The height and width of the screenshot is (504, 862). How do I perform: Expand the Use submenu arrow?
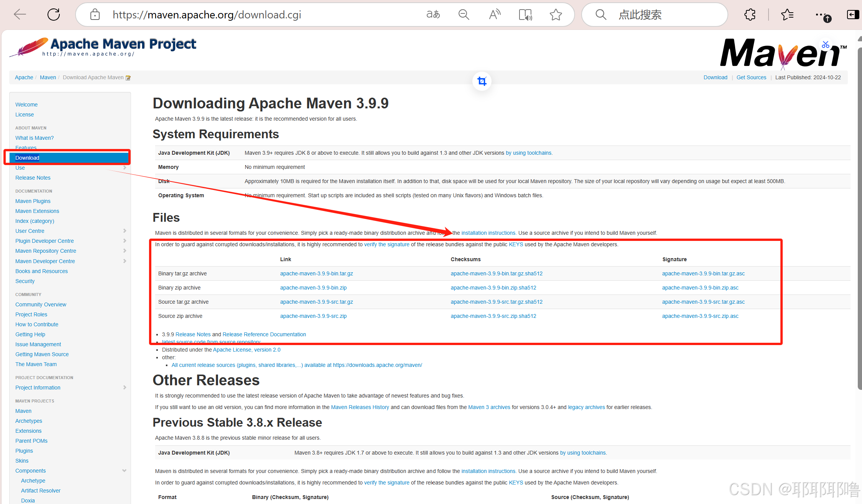coord(125,168)
